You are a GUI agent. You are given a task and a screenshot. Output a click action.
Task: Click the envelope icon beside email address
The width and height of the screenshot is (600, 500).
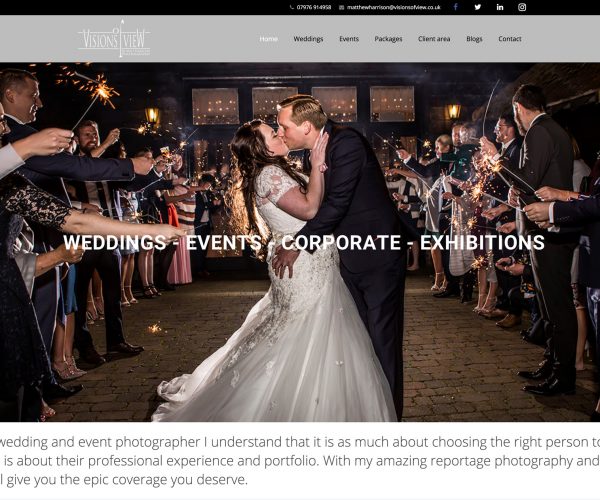coord(341,7)
